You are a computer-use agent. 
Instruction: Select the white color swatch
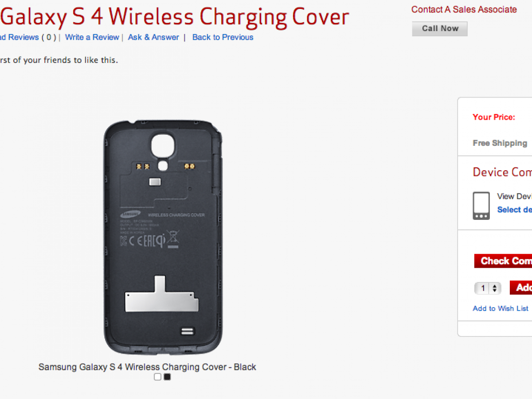click(158, 377)
